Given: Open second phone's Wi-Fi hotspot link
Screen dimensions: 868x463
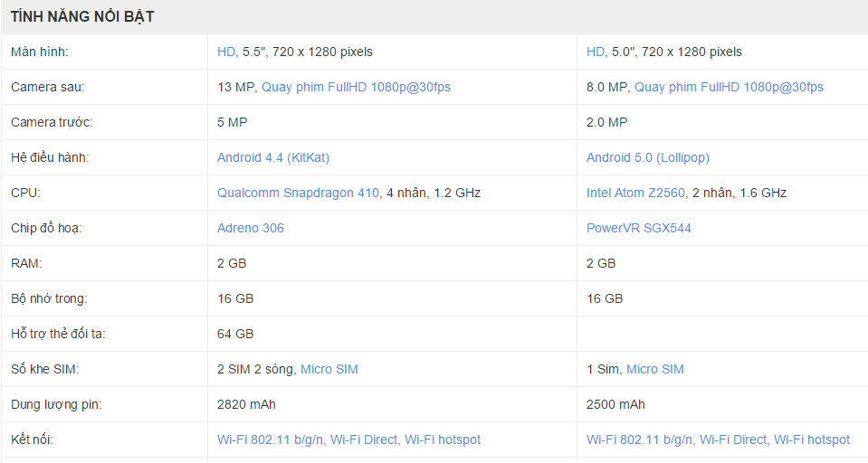Looking at the screenshot, I should point(812,439).
